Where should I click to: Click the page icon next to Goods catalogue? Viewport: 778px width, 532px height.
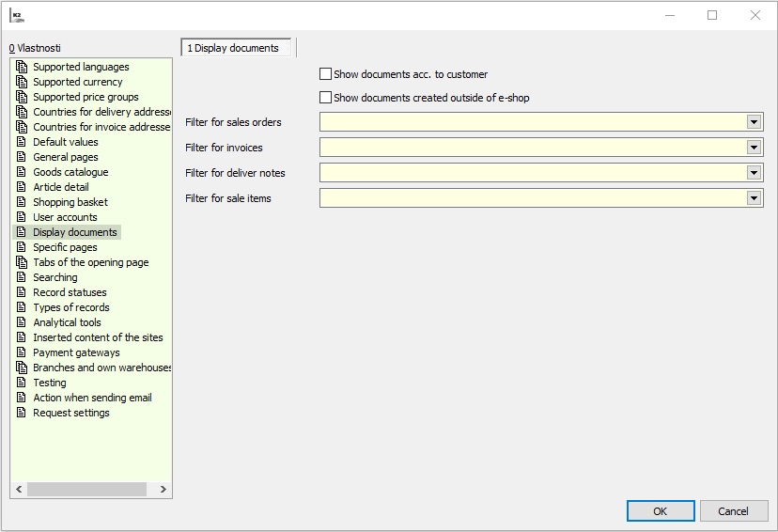[x=22, y=172]
